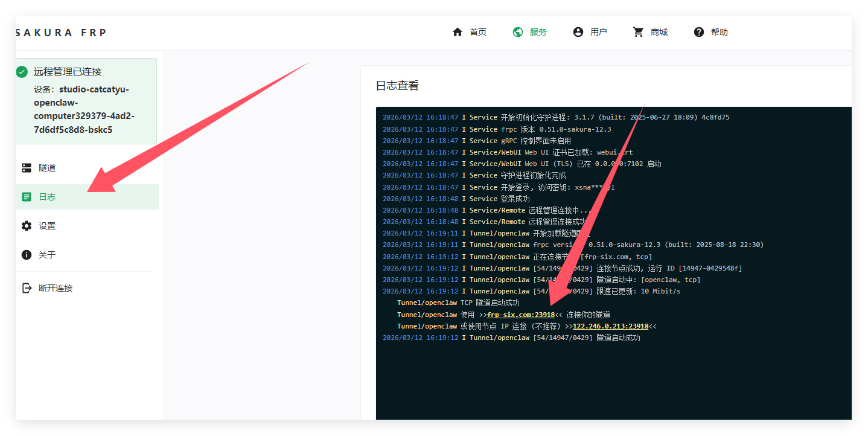The image size is (868, 436).
Task: Click the 日志查看 heading
Action: pos(397,86)
